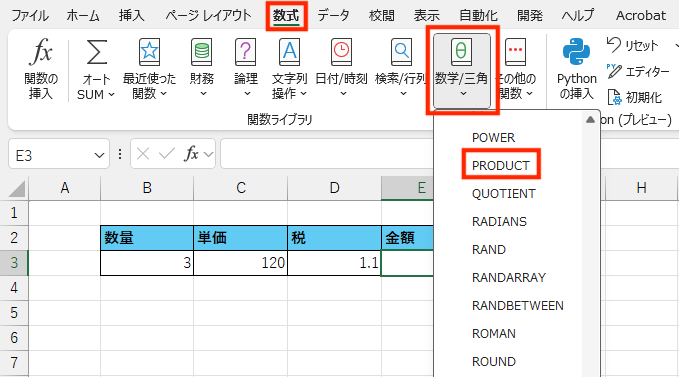Open the 日付/時刻 date and time icon

342,52
